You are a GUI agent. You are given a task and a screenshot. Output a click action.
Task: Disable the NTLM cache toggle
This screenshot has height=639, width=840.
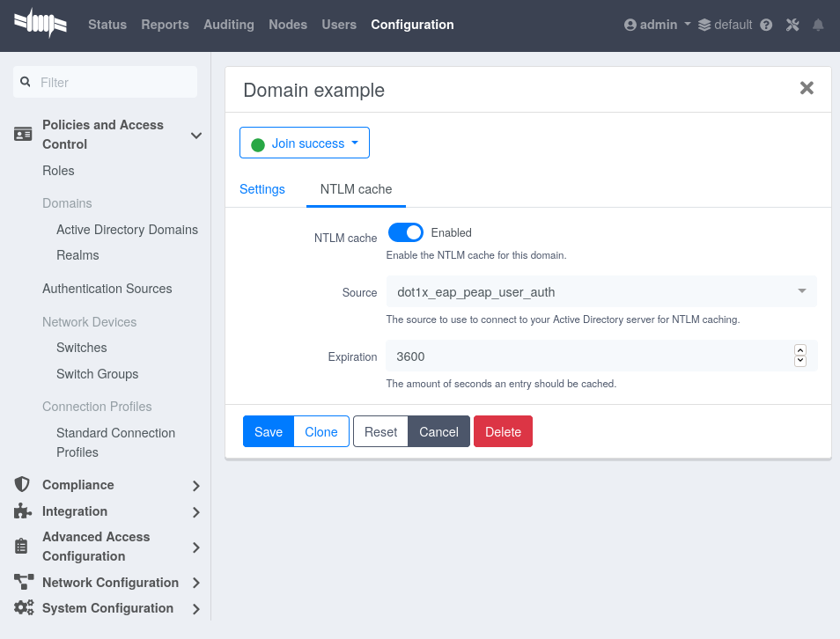tap(406, 232)
